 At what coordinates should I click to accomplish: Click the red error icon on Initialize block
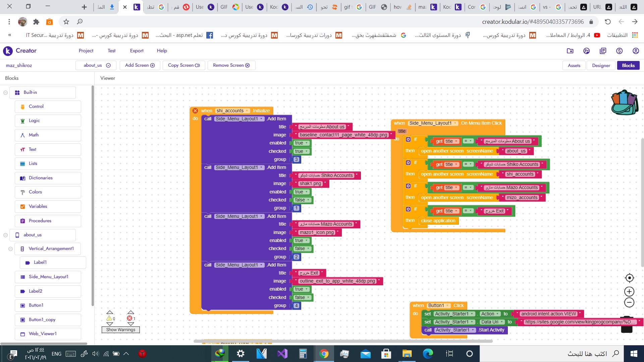click(x=195, y=111)
